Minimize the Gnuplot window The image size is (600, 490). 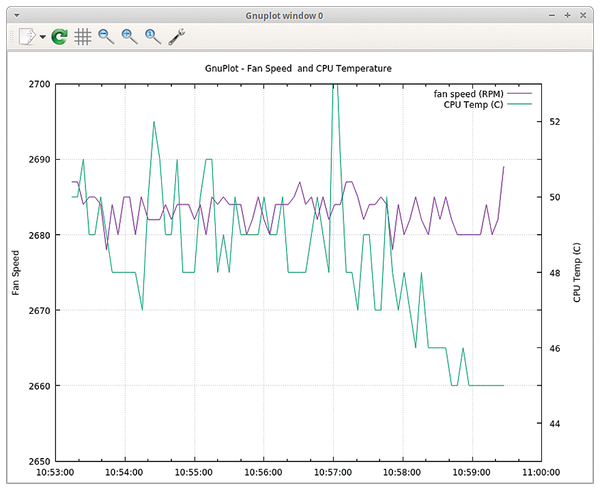(552, 15)
